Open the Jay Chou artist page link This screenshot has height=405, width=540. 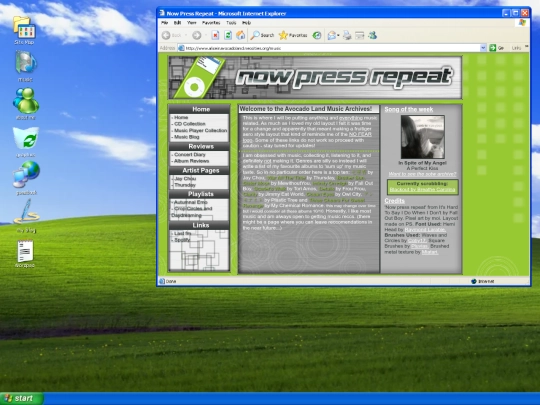(185, 178)
